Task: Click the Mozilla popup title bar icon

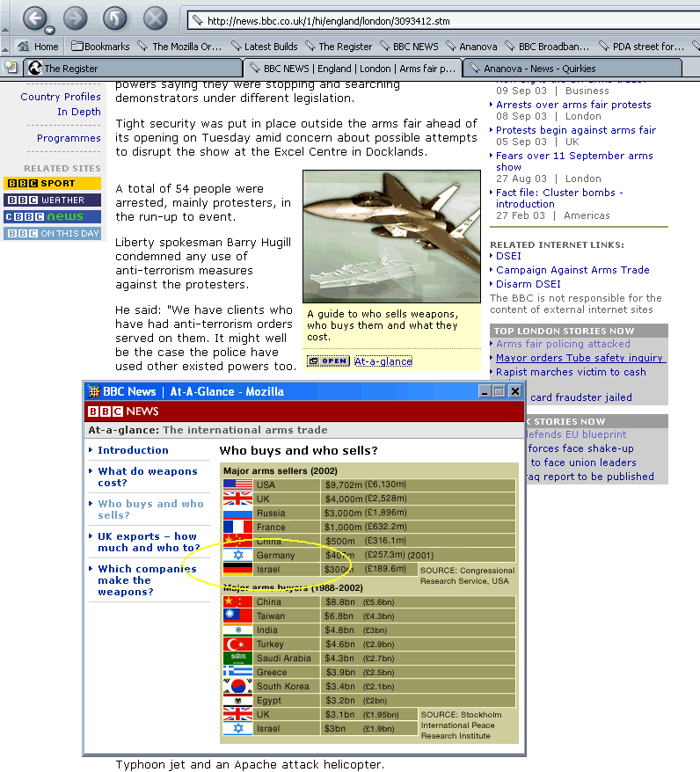Action: click(x=93, y=391)
